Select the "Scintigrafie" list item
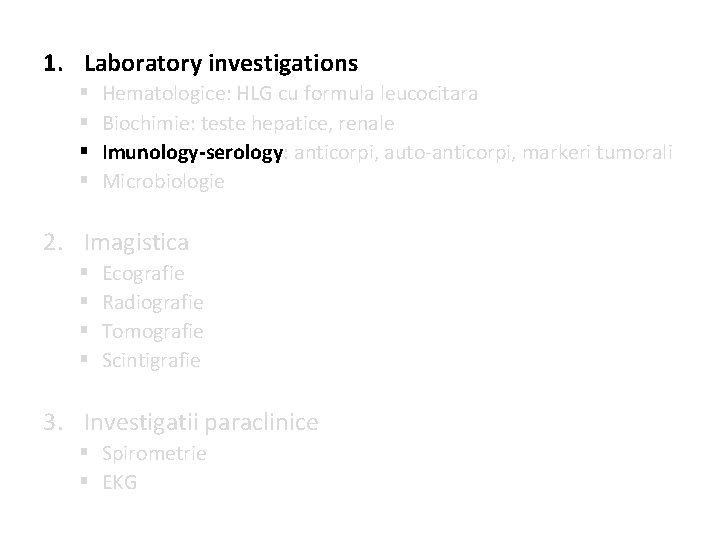Screen dimensions: 720x540 151,360
